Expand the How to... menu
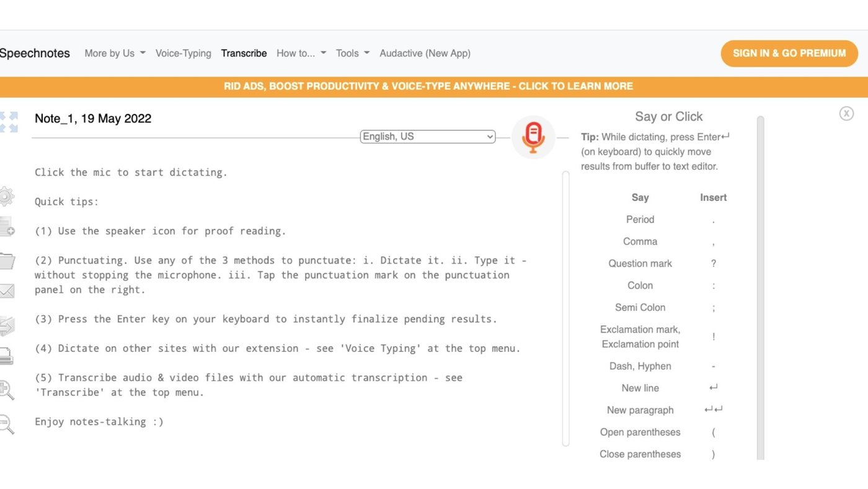Viewport: 868px width, 489px height. click(301, 53)
